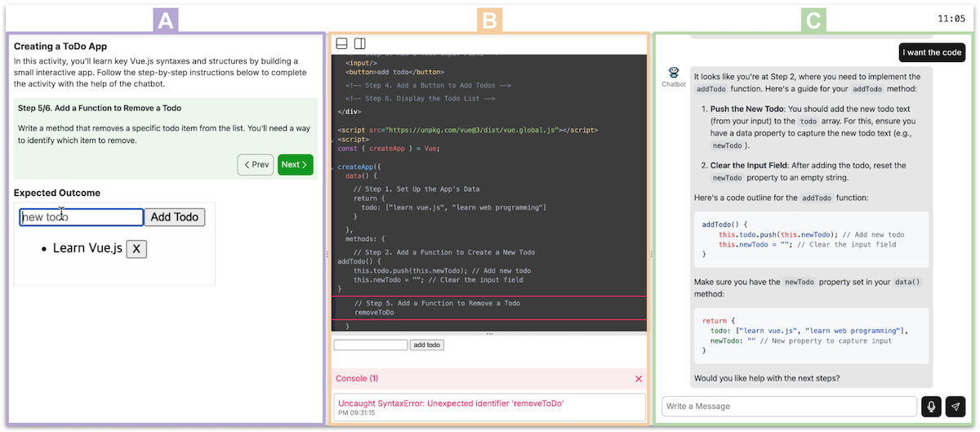Click the Chatbot robot avatar icon
The image size is (980, 432).
[674, 73]
